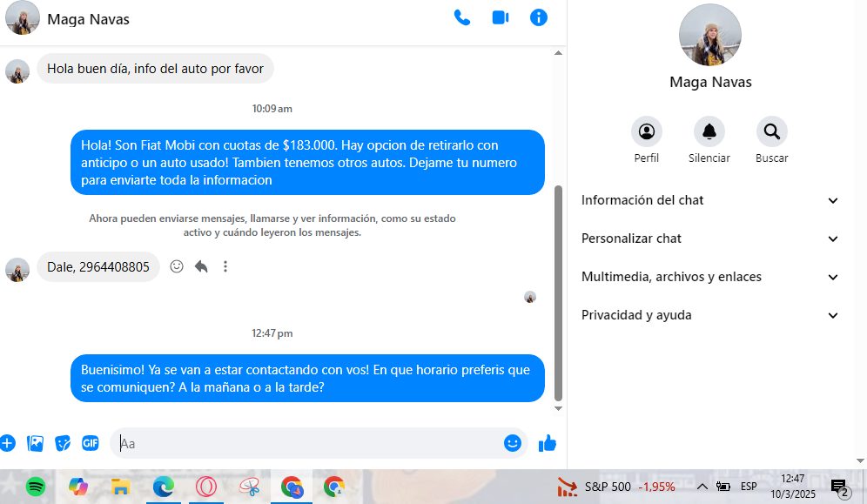Viewport: 867px width, 504px height.
Task: Reply to the phone number message
Action: coord(201,266)
